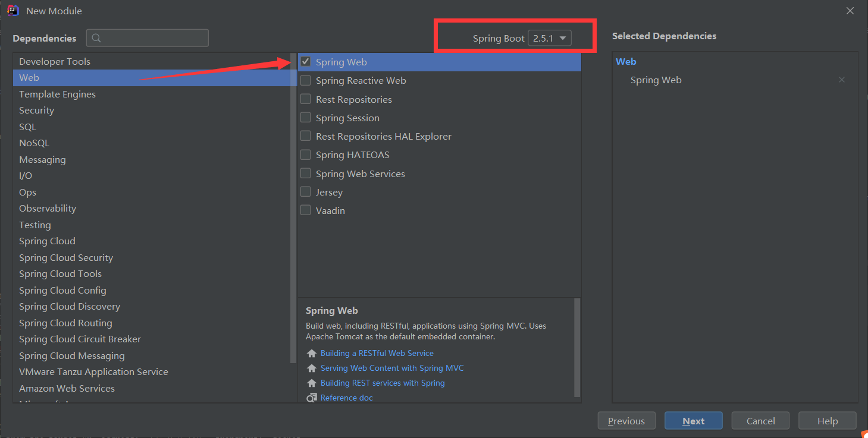This screenshot has width=868, height=438.
Task: Focus the Dependencies search field
Action: [x=148, y=38]
